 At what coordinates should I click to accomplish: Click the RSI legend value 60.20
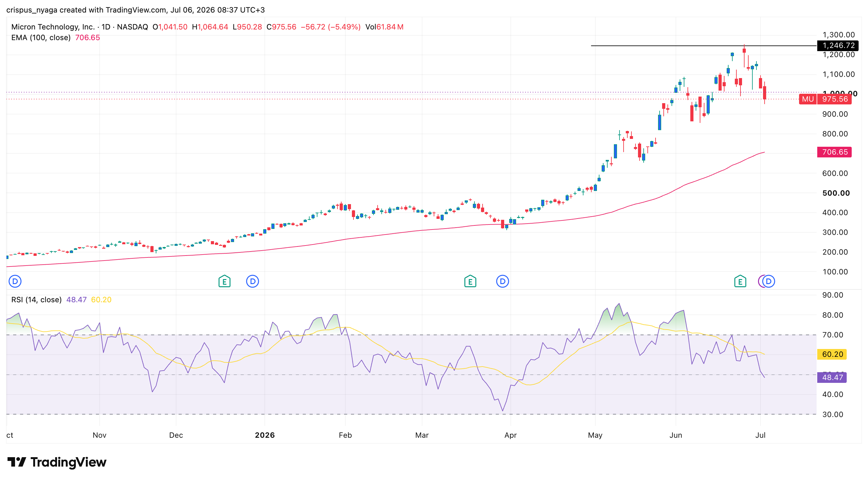coord(101,300)
